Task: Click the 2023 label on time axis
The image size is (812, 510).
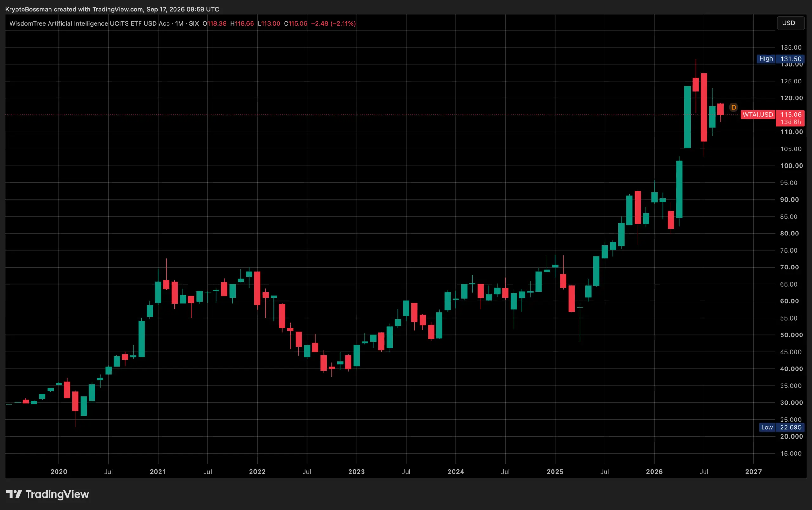Action: coord(356,472)
